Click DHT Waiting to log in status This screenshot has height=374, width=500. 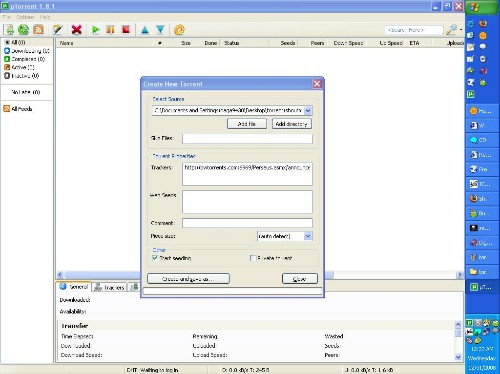click(x=152, y=370)
